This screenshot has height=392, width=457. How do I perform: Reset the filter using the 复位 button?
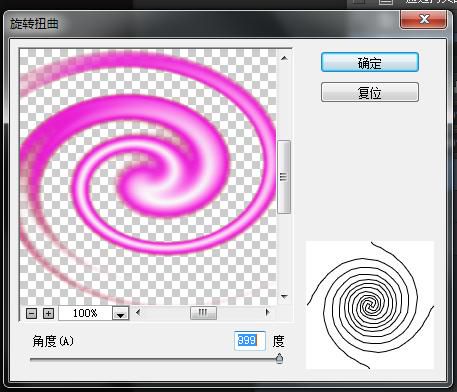point(370,92)
